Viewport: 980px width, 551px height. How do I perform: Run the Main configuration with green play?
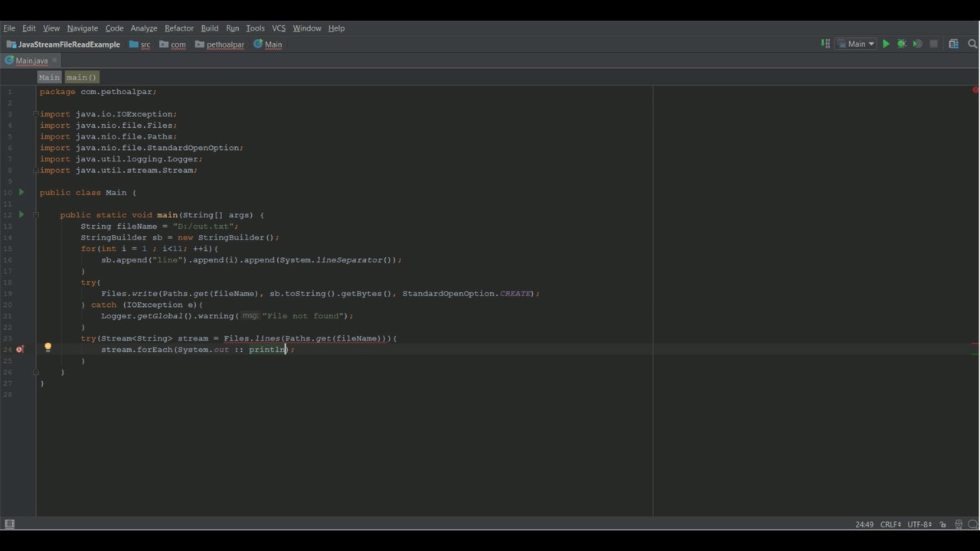pyautogui.click(x=886, y=44)
